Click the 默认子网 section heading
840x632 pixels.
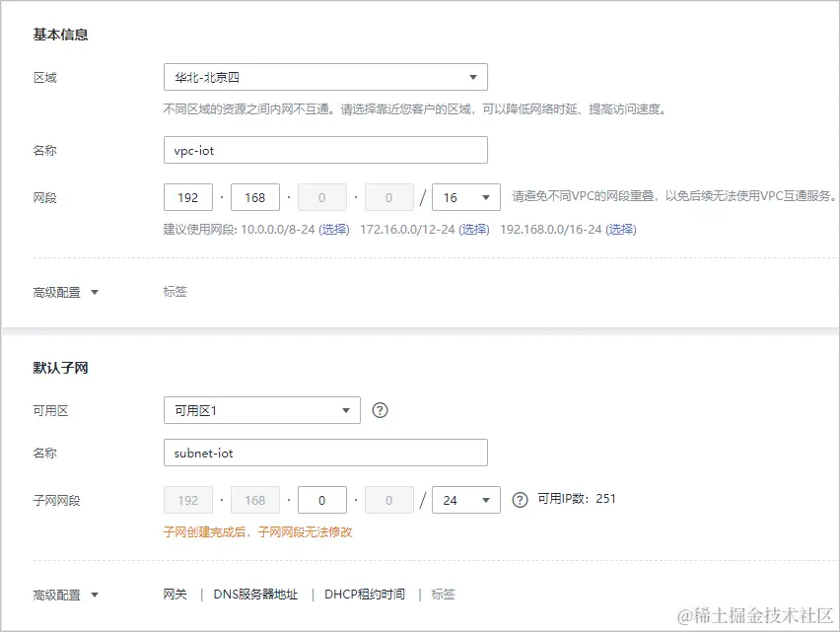pos(60,368)
